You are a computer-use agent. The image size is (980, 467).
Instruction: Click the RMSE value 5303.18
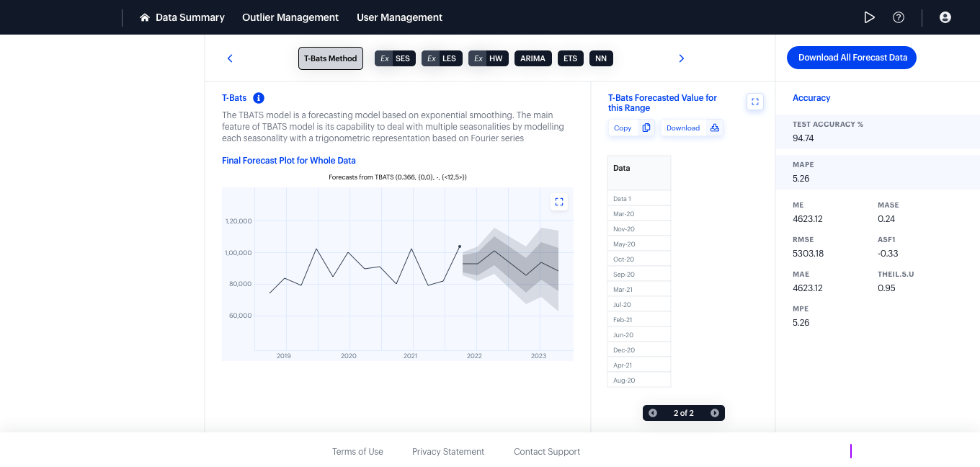click(x=808, y=254)
